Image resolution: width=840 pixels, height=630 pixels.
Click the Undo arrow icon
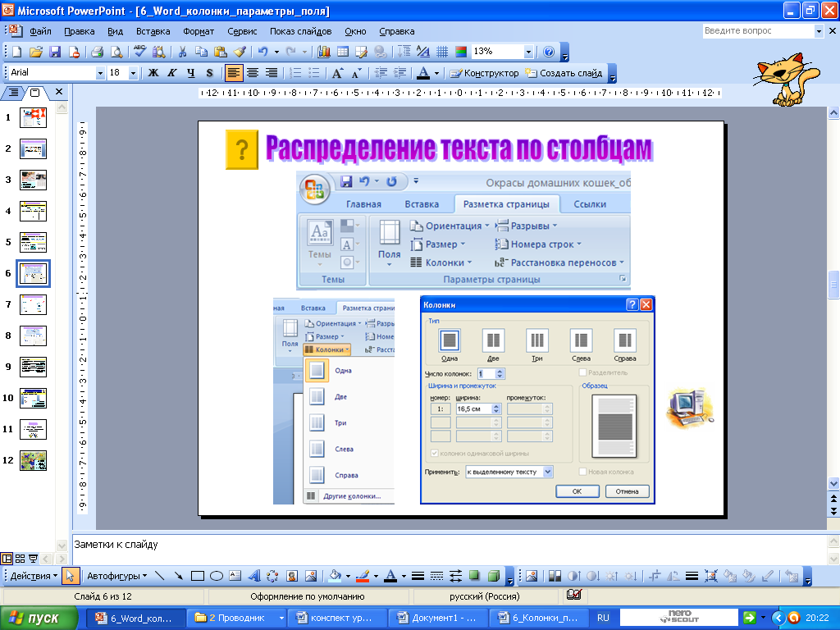(262, 52)
